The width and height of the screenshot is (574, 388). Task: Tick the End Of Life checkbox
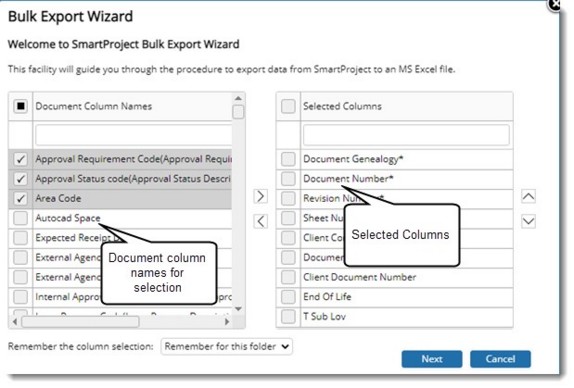pyautogui.click(x=288, y=297)
